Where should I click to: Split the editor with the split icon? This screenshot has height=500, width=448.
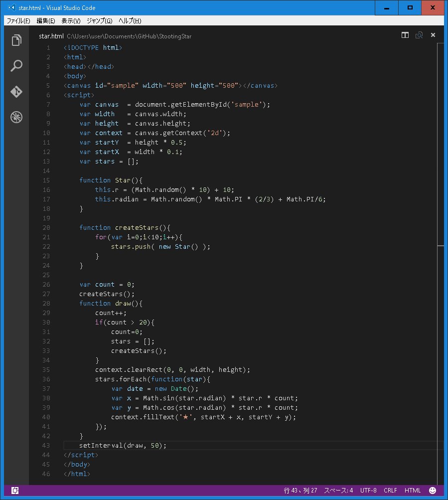[x=405, y=35]
